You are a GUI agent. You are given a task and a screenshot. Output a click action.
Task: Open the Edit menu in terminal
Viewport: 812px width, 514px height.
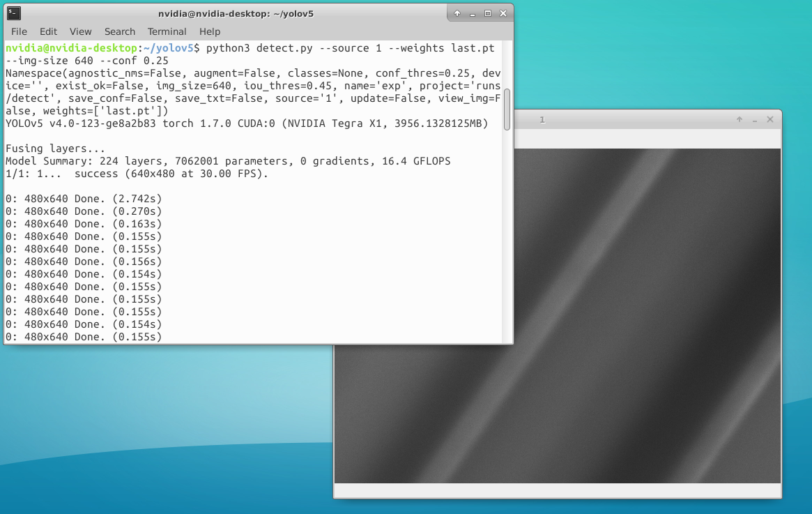[x=48, y=31]
